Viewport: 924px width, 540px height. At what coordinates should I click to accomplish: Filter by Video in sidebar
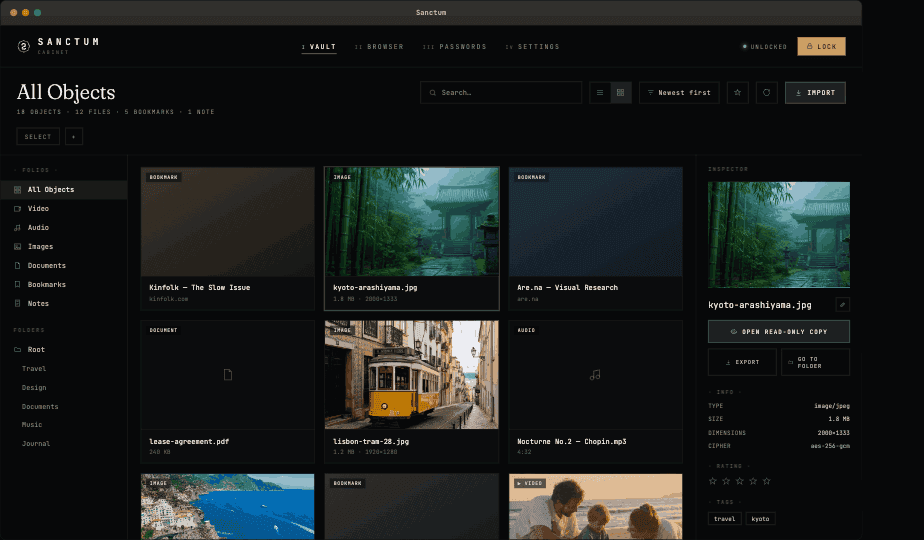tap(64, 209)
